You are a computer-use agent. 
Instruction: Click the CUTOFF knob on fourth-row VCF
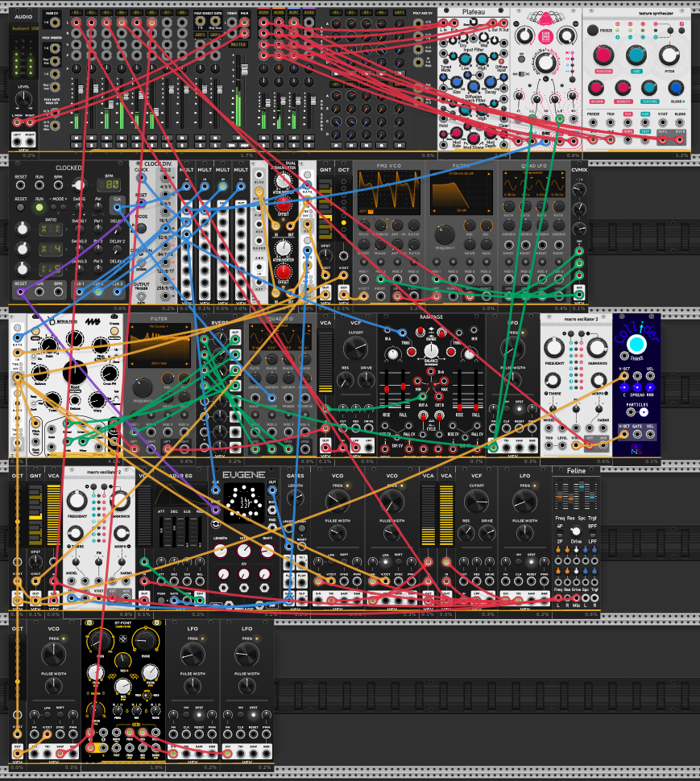pos(476,501)
